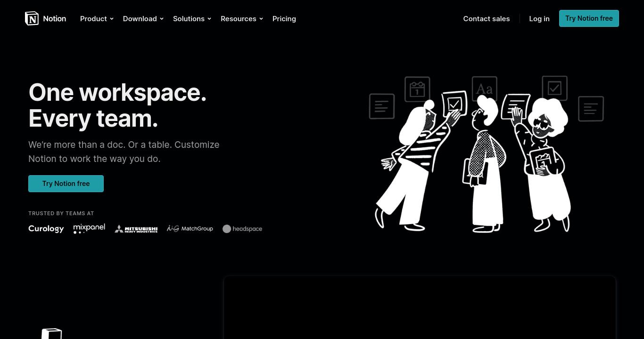The width and height of the screenshot is (644, 339).
Task: Click Try Notion free in header
Action: [x=589, y=18]
